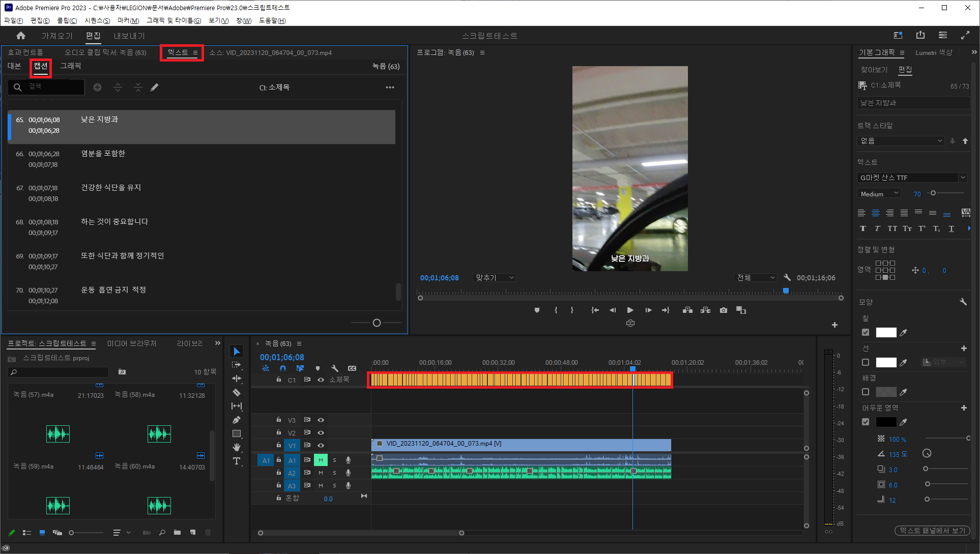Select the Razor tool in toolbar
This screenshot has width=980, height=554.
[x=237, y=392]
